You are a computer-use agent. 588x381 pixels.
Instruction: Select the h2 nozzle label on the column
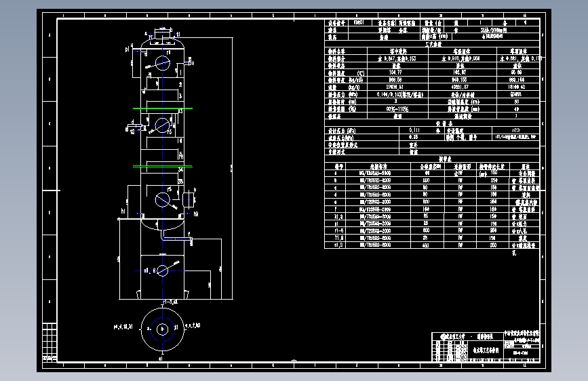(196, 214)
